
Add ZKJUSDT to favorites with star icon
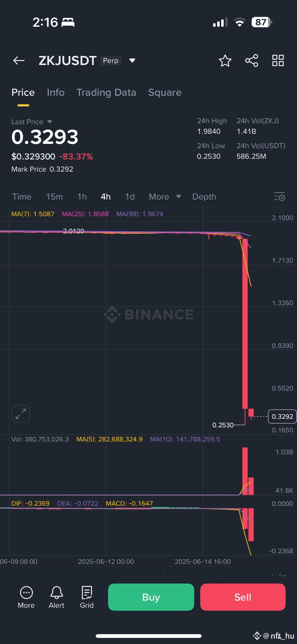click(225, 61)
